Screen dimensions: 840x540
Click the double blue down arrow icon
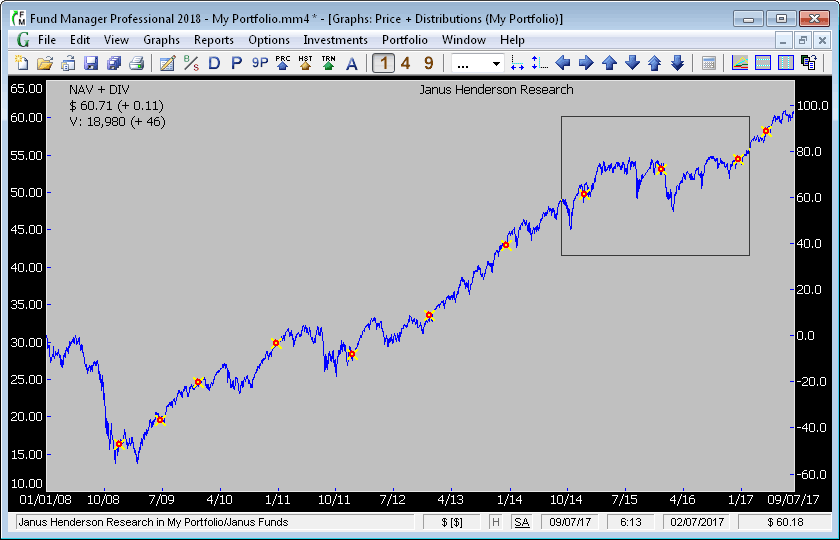[677, 63]
